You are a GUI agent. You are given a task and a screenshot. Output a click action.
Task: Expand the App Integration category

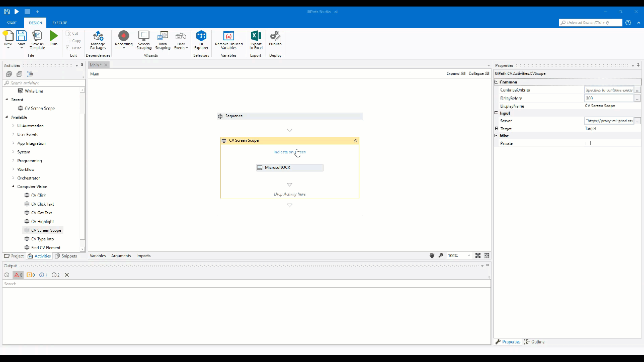14,143
